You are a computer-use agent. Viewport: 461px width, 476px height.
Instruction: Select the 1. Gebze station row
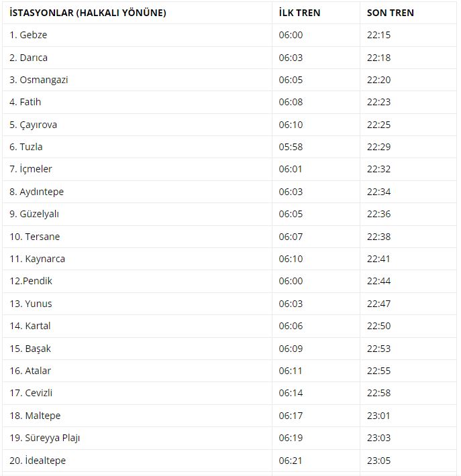(229, 36)
